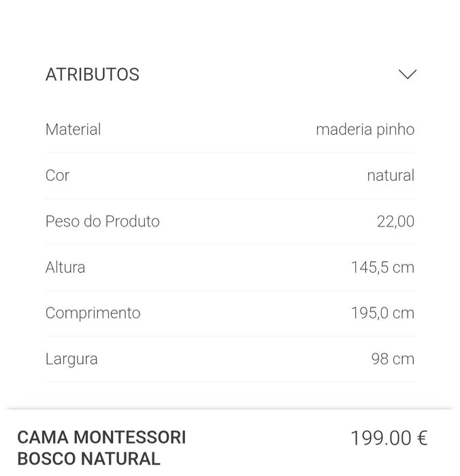Select the Material attribute label

pos(73,129)
